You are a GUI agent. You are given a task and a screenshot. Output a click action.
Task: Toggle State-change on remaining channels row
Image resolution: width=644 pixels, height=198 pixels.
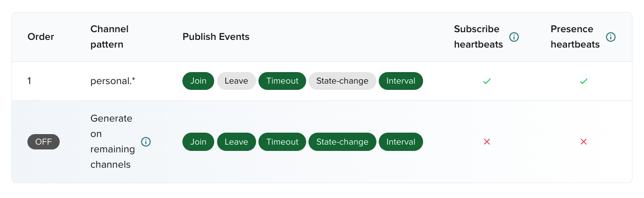342,142
